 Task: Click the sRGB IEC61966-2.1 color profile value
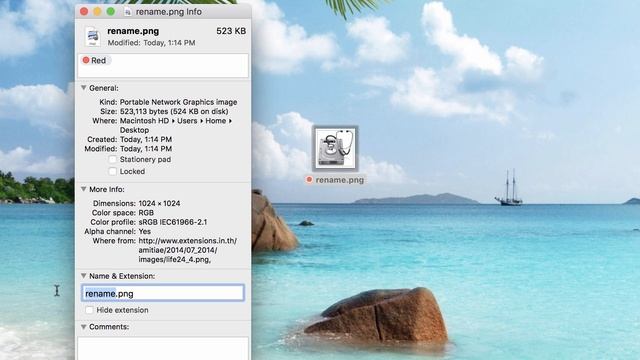173,222
